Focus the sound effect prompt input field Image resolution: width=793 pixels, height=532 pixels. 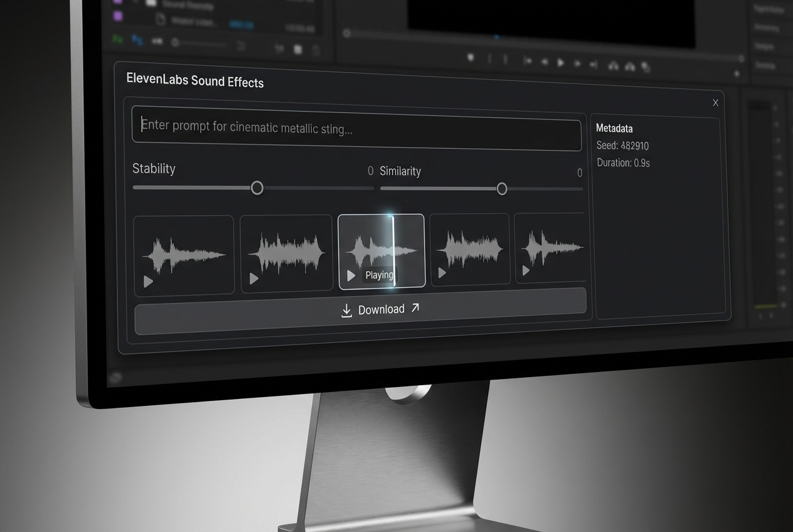tap(356, 128)
